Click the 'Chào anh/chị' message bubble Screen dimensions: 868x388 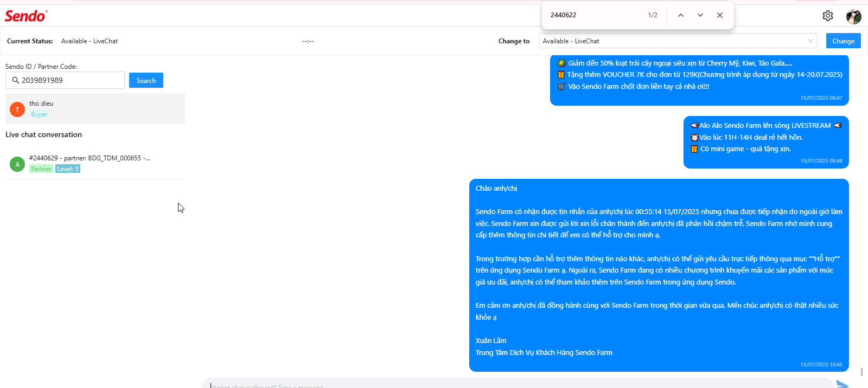(x=659, y=275)
